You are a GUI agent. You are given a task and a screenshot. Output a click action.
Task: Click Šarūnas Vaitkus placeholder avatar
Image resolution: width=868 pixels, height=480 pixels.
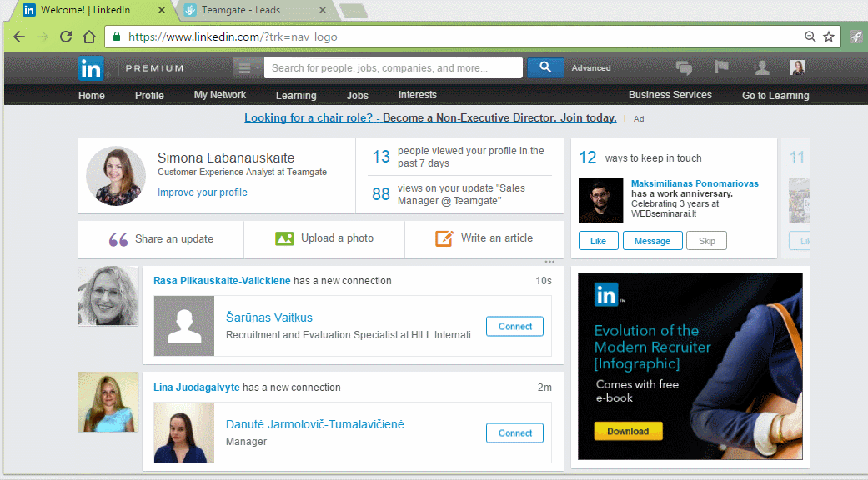(x=184, y=326)
